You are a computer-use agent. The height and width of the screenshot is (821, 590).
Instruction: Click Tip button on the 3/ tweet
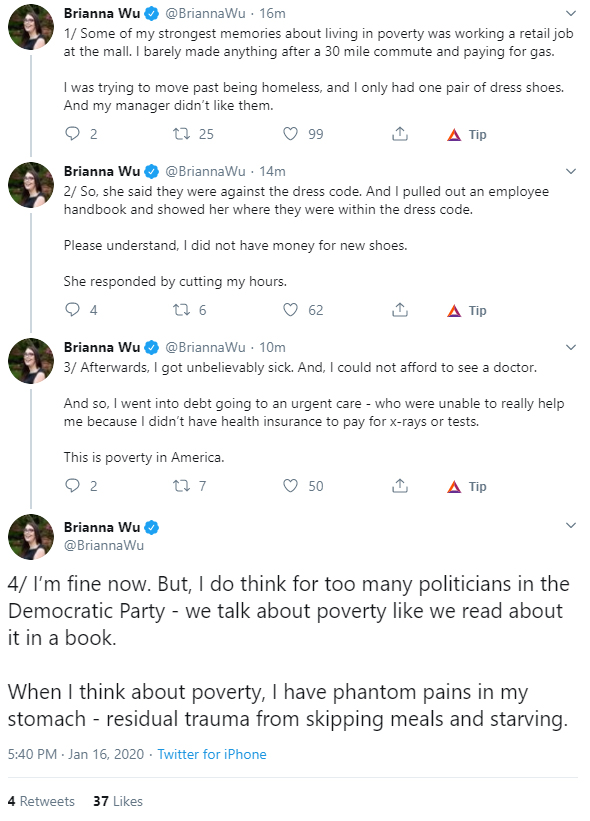(467, 486)
